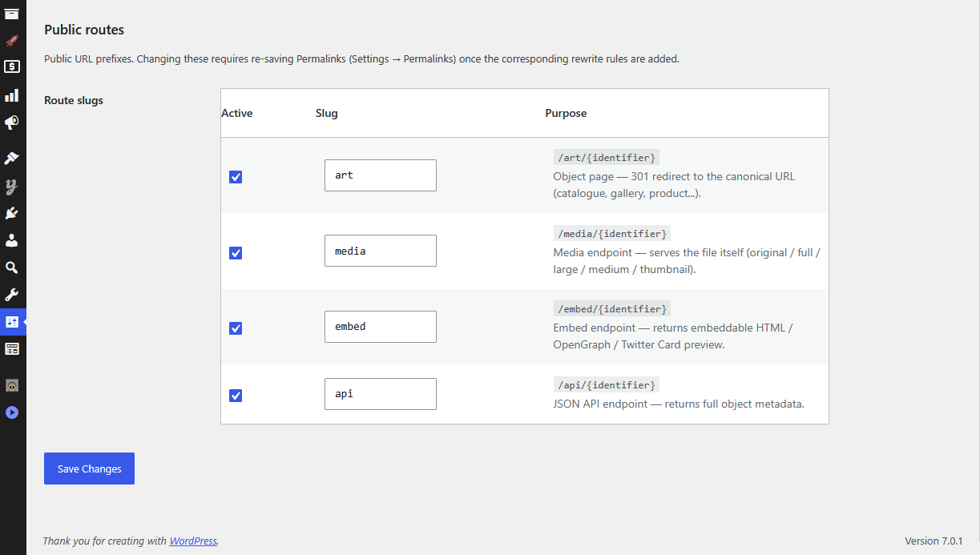This screenshot has height=555, width=980.
Task: Click the /media/{identifier} code label
Action: (612, 233)
